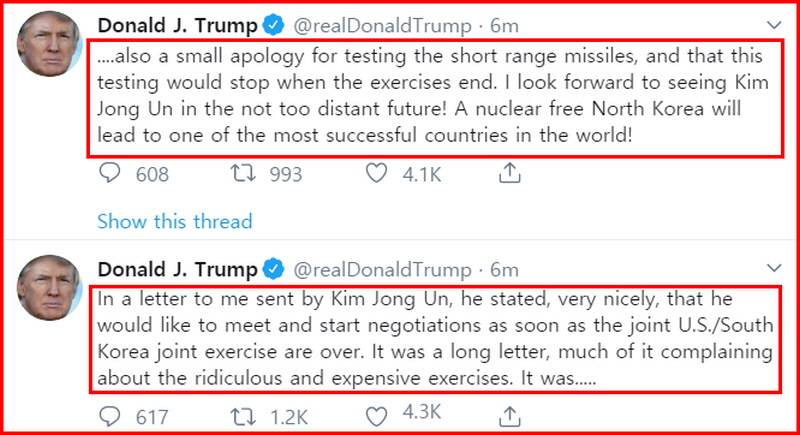Viewport: 800px width, 435px height.
Task: Click the Show this thread link
Action: tap(174, 221)
